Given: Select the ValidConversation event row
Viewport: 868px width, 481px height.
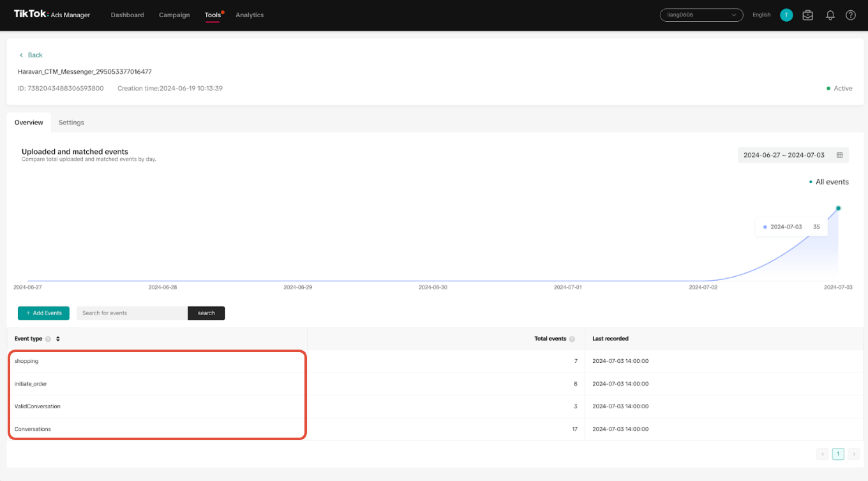Looking at the screenshot, I should pos(435,406).
